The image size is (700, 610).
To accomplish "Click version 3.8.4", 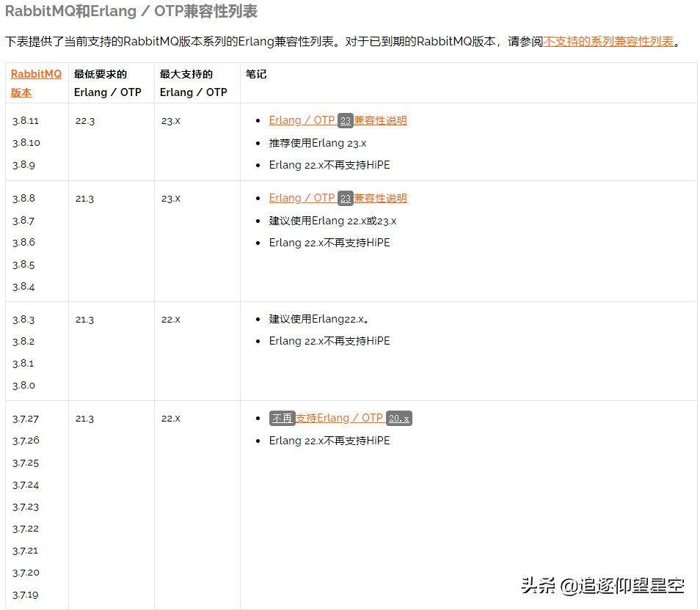I will (24, 286).
